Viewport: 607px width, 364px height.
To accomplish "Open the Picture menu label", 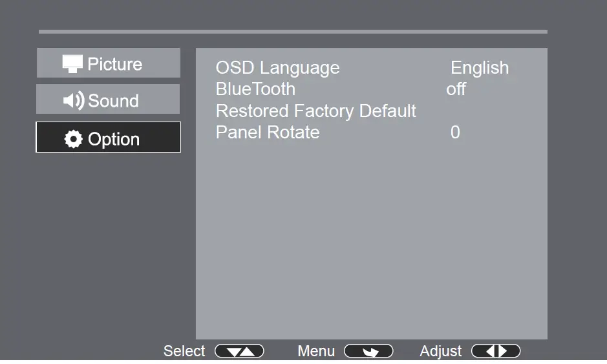I will pos(115,64).
